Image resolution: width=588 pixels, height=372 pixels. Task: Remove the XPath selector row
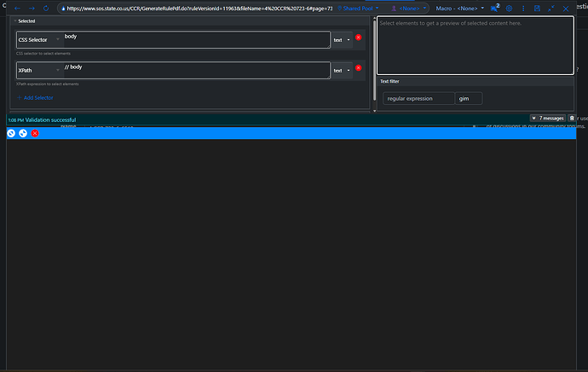coord(359,69)
